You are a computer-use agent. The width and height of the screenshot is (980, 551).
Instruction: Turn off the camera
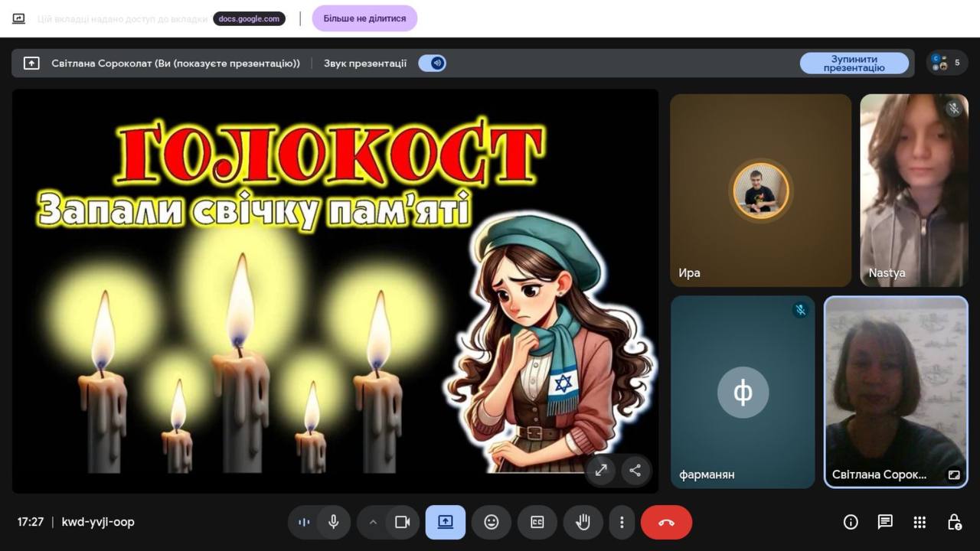402,522
